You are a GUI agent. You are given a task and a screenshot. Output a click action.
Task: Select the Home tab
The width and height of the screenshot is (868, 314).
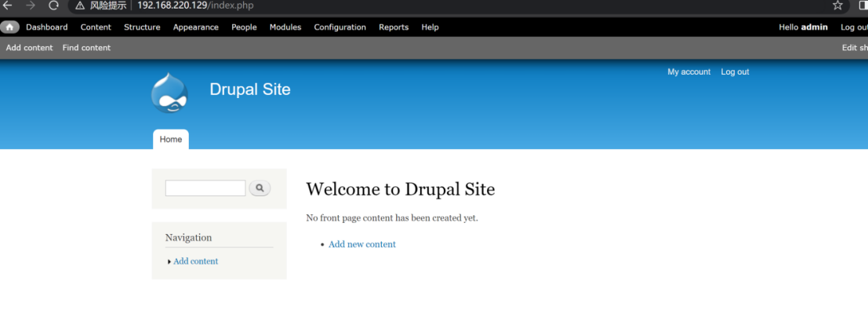(x=171, y=140)
